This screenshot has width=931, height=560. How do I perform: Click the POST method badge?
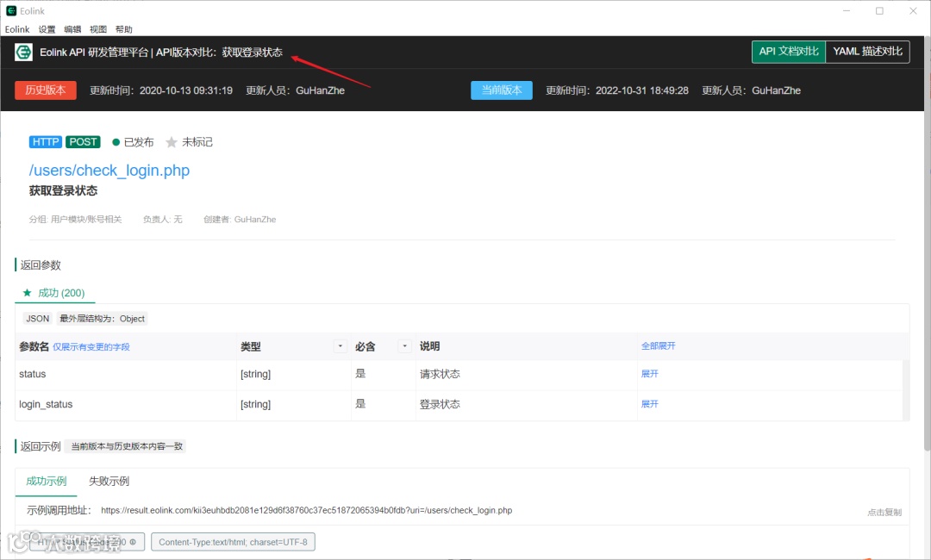tap(83, 142)
